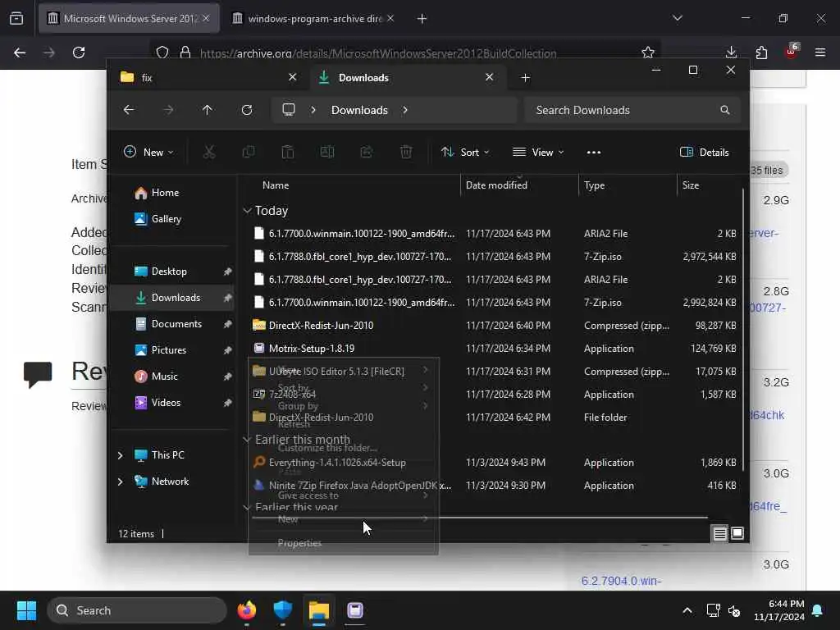Go up one folder level in Explorer
The image size is (840, 630).
pos(208,110)
